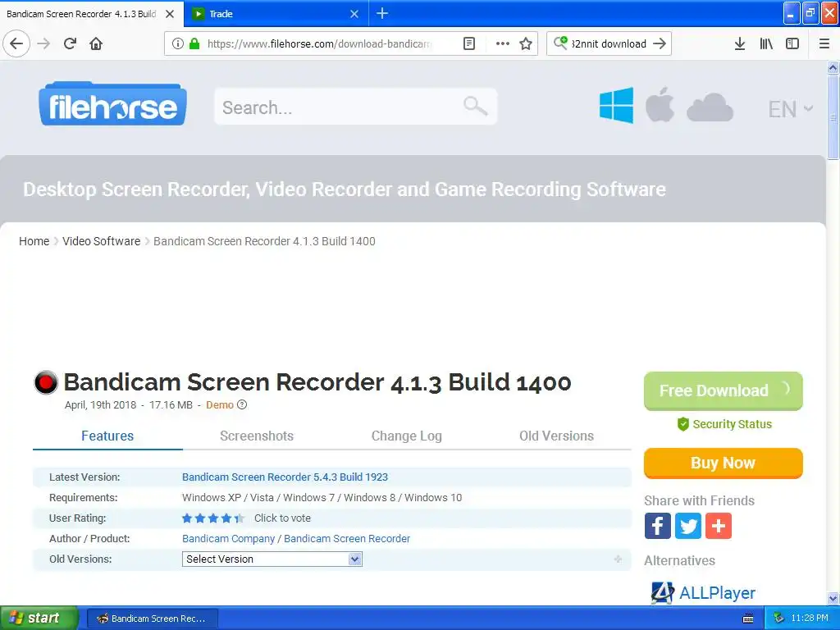Close the Bandicam browser tab
The height and width of the screenshot is (630, 840).
click(170, 14)
